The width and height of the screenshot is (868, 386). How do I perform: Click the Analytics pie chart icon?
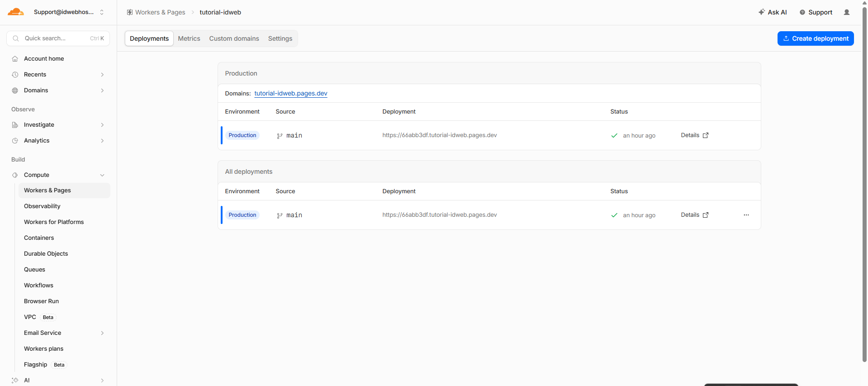(x=15, y=141)
